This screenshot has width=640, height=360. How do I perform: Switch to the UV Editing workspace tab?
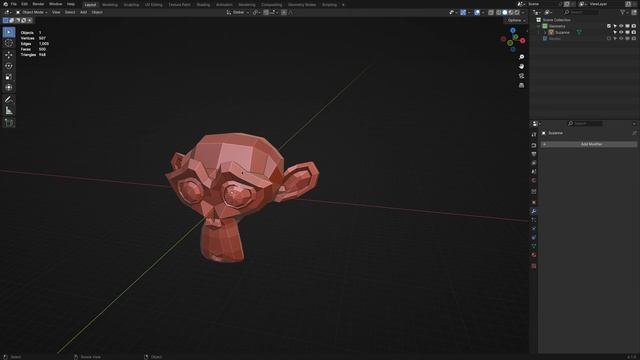[x=153, y=5]
